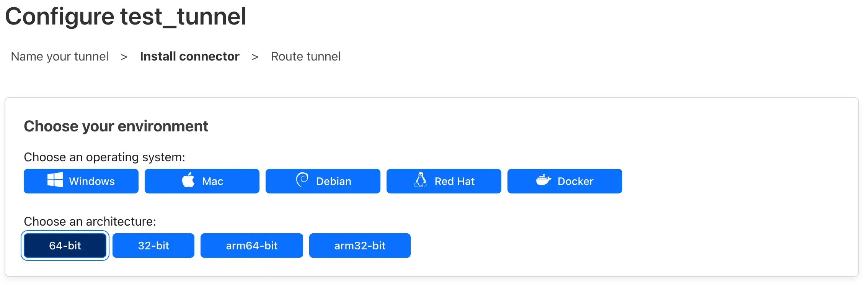Image resolution: width=868 pixels, height=285 pixels.
Task: Select Windows as the operating system
Action: pos(81,181)
